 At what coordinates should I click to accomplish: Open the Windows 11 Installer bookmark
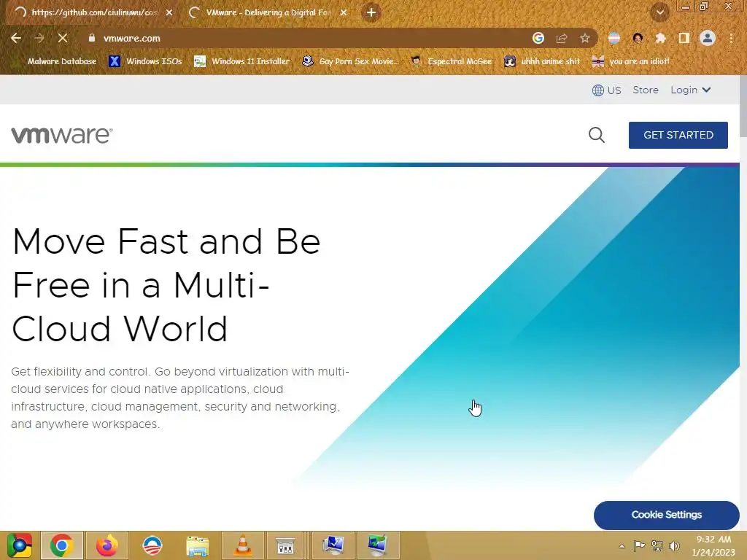[242, 61]
